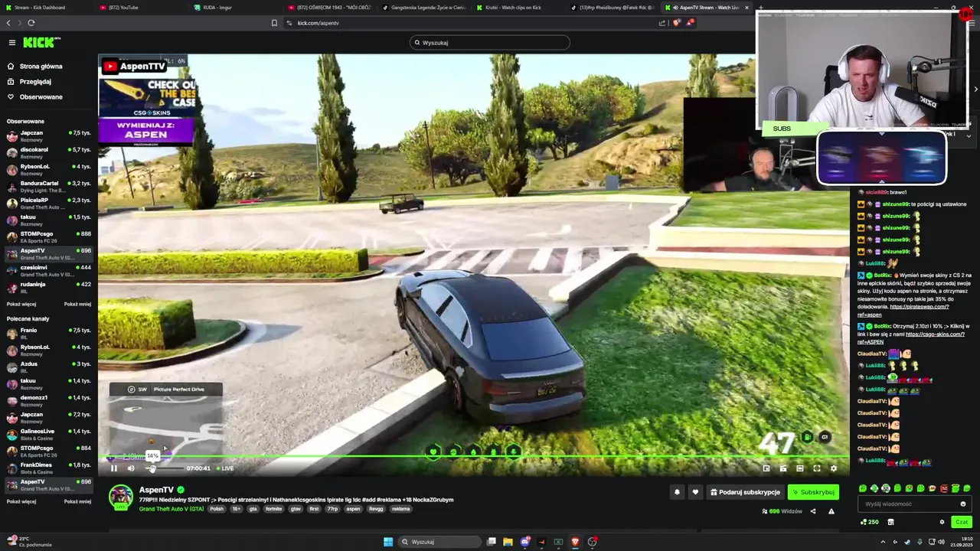This screenshot has height=551, width=980.
Task: Go back in browser history
Action: click(x=8, y=23)
